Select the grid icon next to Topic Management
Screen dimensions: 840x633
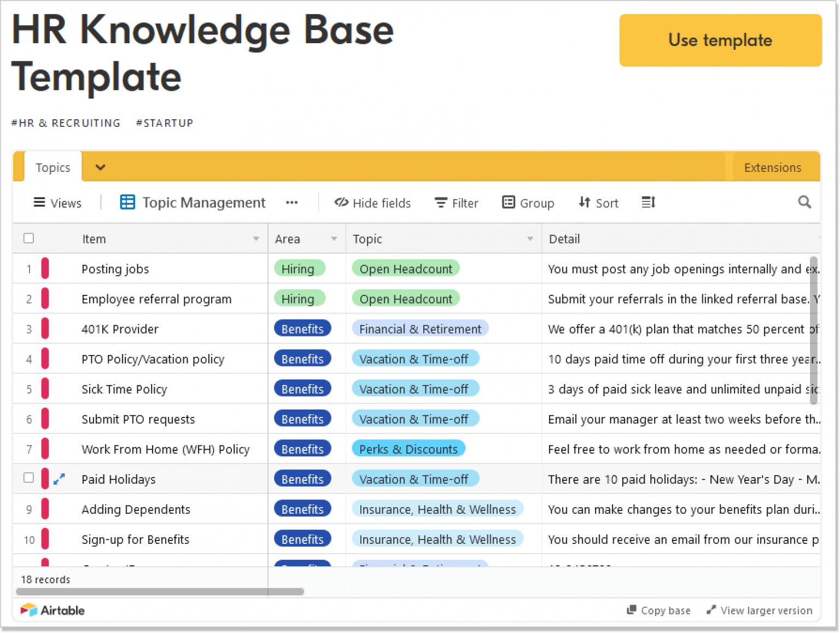click(x=127, y=202)
